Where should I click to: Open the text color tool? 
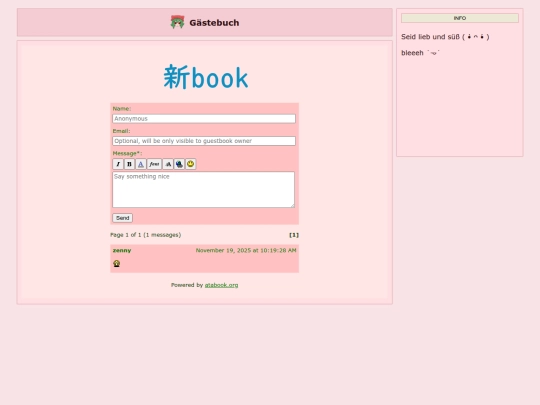tap(141, 164)
